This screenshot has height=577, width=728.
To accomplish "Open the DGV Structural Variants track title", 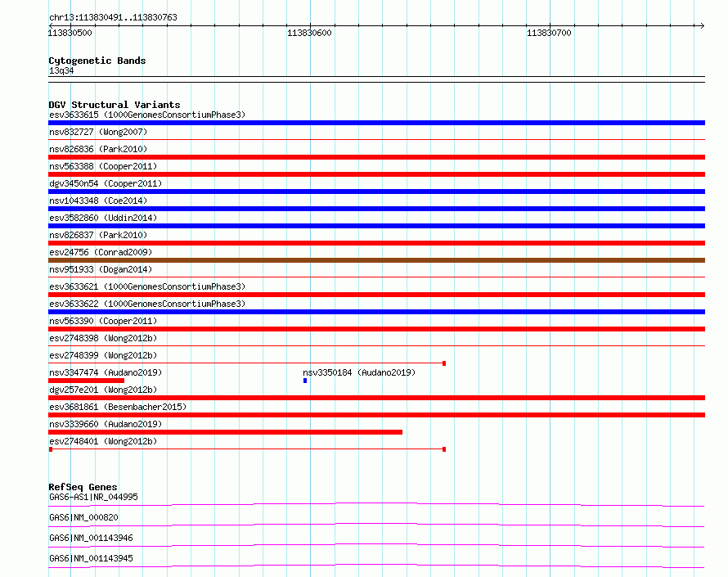I will pyautogui.click(x=115, y=105).
